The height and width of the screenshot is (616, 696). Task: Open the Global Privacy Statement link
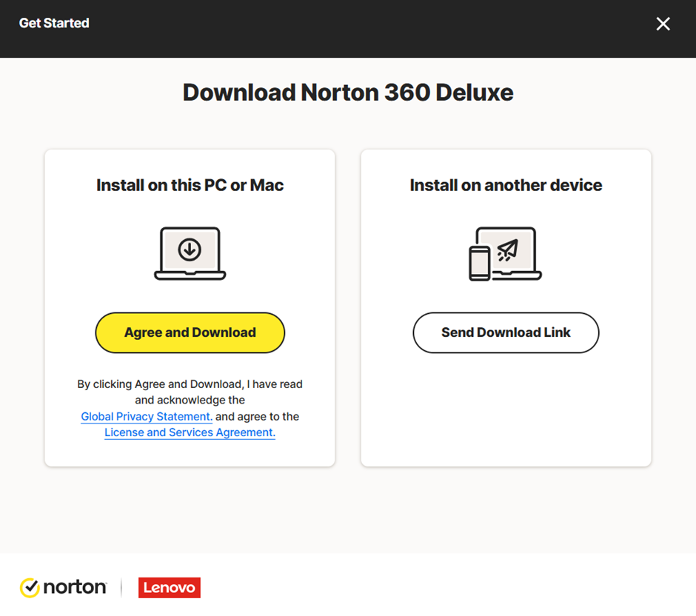tap(147, 417)
